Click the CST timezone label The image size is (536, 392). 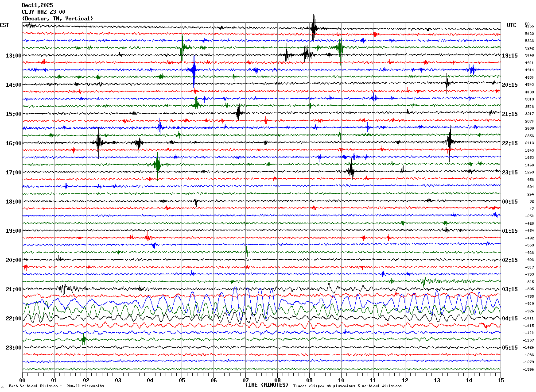click(x=4, y=25)
